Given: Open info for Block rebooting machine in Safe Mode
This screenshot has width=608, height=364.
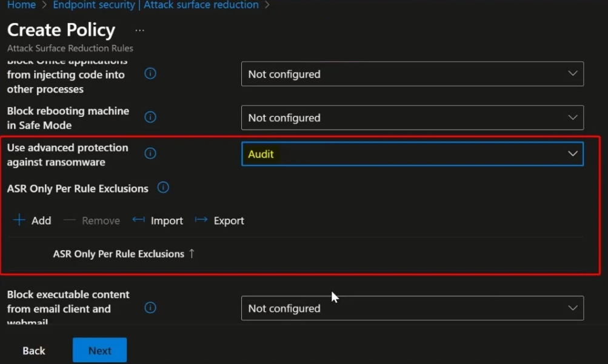Looking at the screenshot, I should 150,117.
